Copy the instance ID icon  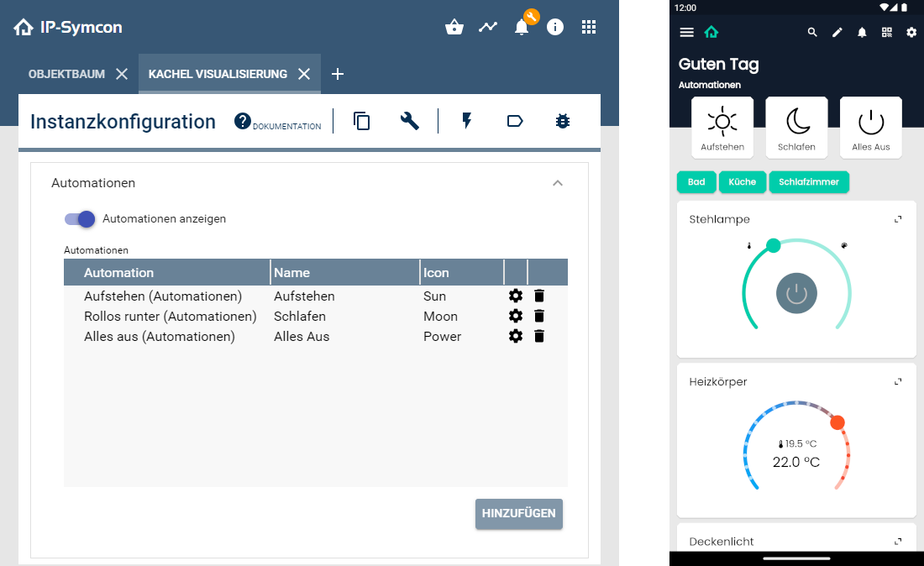pos(361,121)
